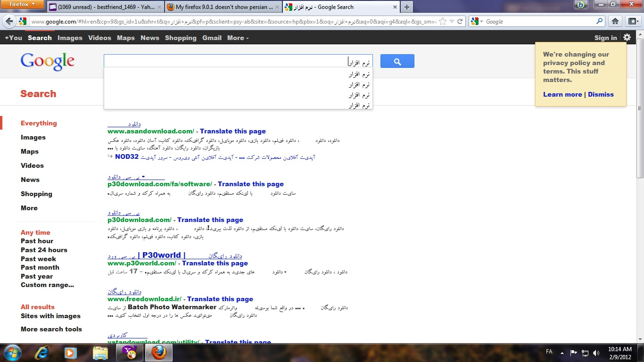Open Gmail in the Google top bar
Screen dimensions: 644x362
[212, 38]
